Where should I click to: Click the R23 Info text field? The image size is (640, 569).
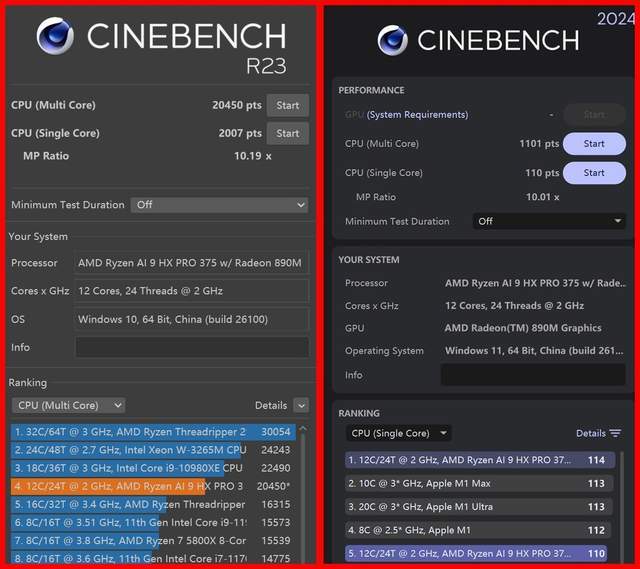click(192, 347)
